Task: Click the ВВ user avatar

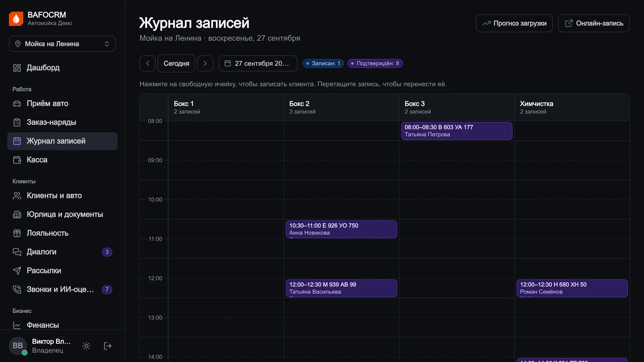Action: pos(18,346)
